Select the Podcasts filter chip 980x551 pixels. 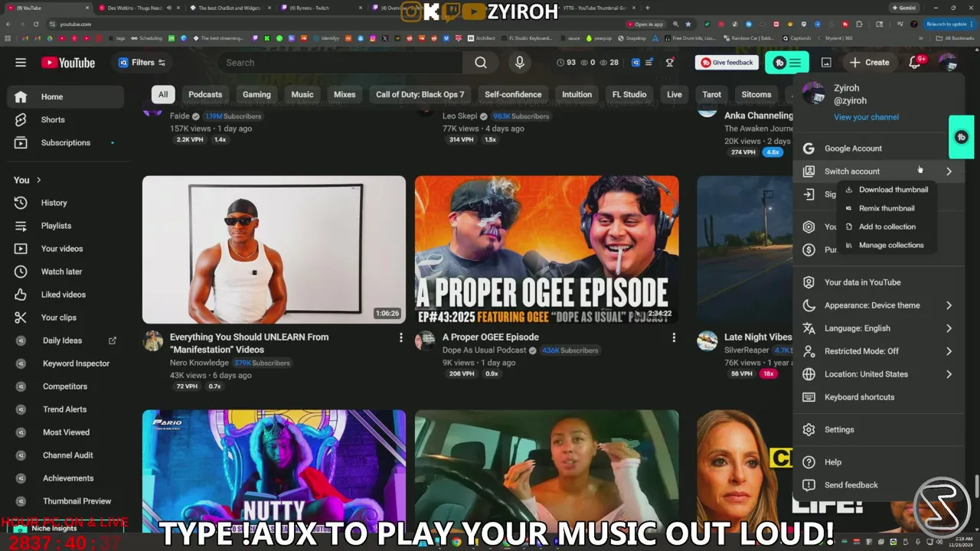(x=205, y=95)
